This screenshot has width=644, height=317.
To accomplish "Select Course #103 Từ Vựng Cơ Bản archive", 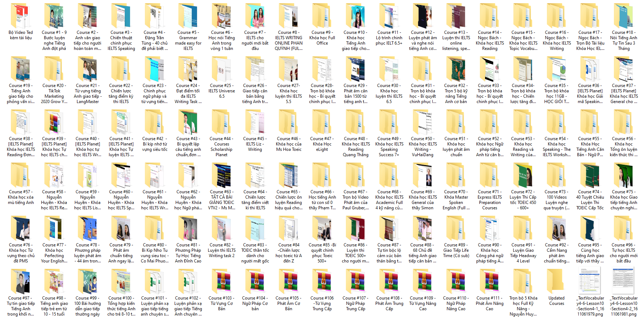I will (x=222, y=282).
